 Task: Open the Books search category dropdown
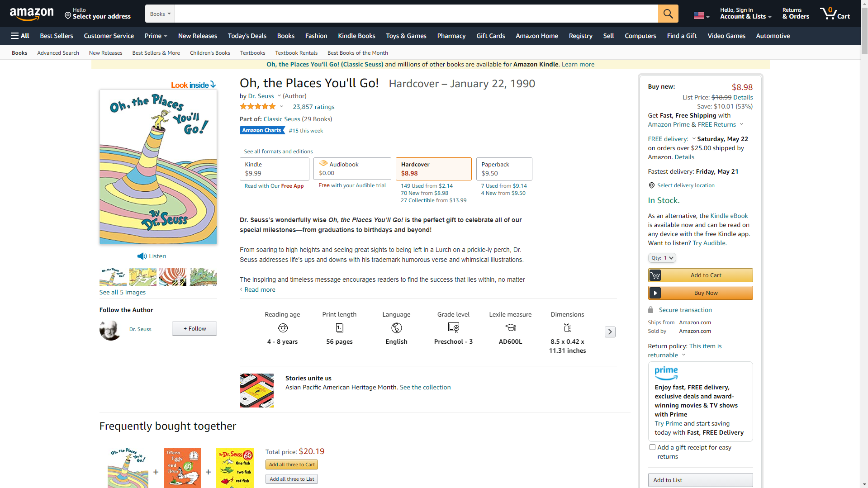160,14
